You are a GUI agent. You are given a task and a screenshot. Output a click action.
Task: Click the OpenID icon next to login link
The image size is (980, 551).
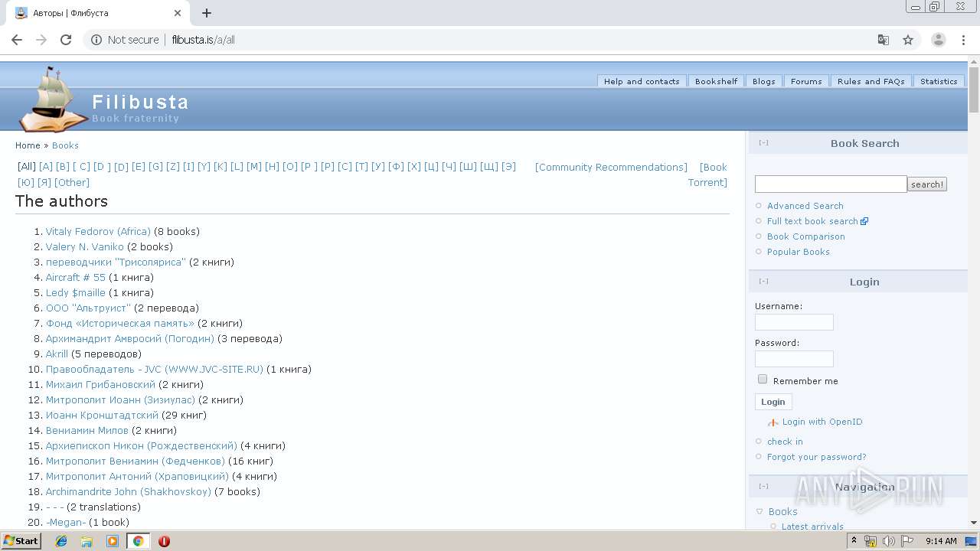pos(773,422)
